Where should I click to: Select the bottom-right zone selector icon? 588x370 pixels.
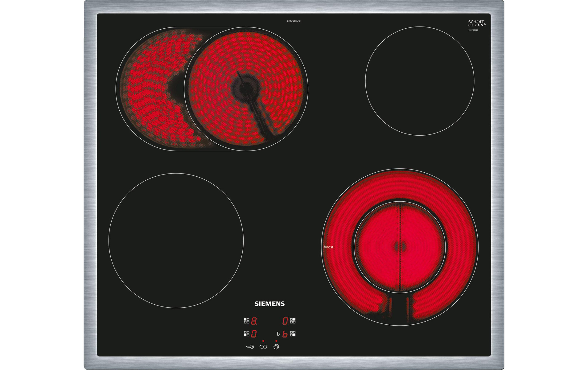pyautogui.click(x=293, y=334)
